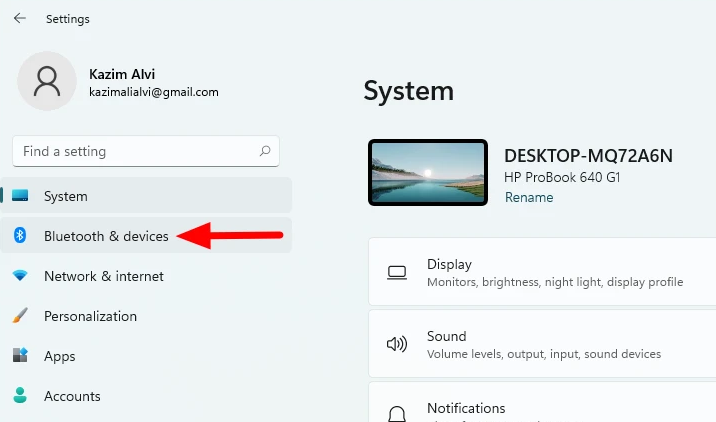Click the Sound speaker icon

click(x=397, y=344)
